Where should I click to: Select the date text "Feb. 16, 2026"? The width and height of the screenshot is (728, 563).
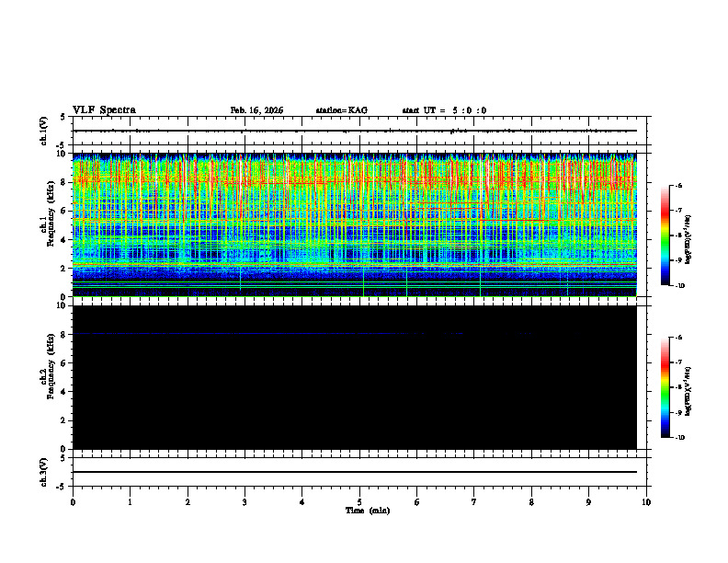tap(256, 110)
